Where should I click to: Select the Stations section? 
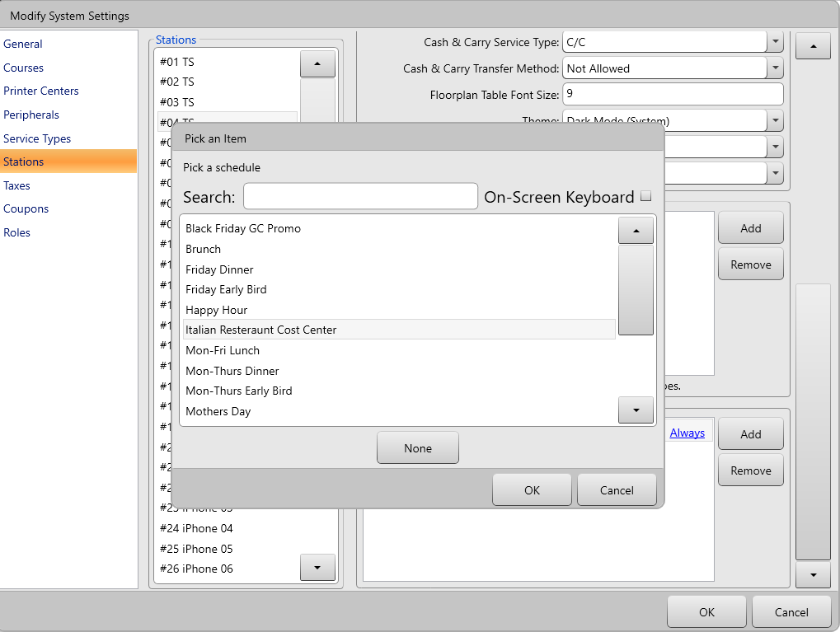click(x=68, y=162)
